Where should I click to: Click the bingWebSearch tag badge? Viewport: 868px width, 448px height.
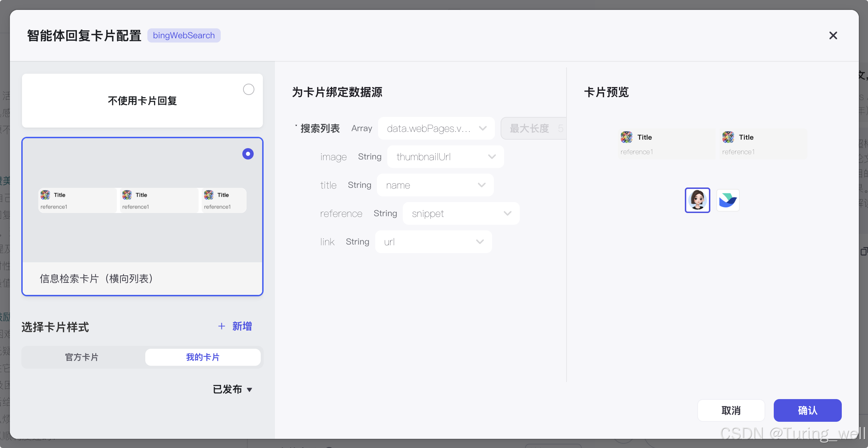click(x=184, y=35)
